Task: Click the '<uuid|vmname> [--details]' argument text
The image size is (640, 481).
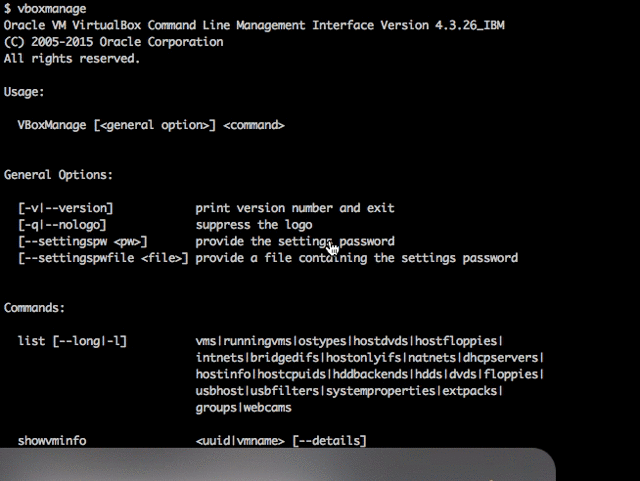Action: click(281, 441)
